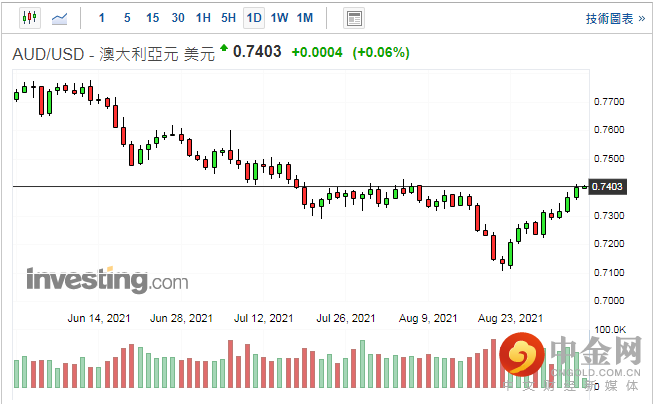Image resolution: width=656 pixels, height=404 pixels.
Task: Select the 5-minute interval
Action: [x=127, y=18]
